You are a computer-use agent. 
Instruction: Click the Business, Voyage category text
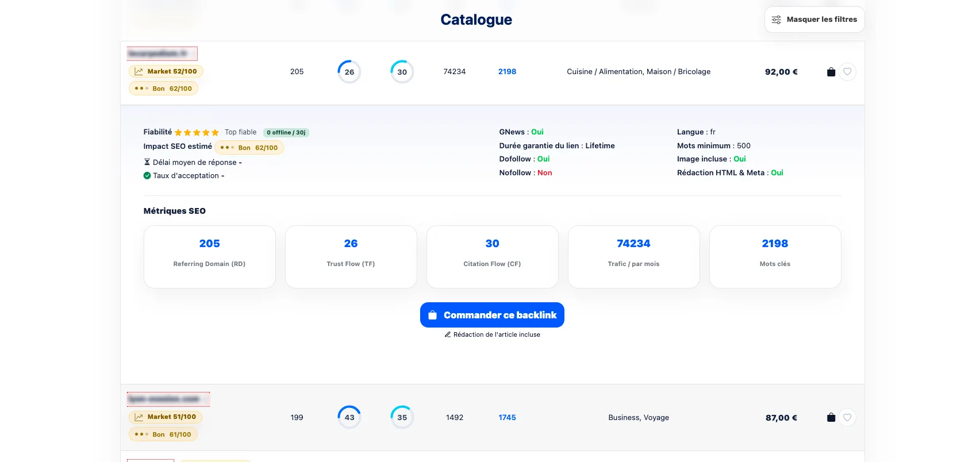(639, 418)
